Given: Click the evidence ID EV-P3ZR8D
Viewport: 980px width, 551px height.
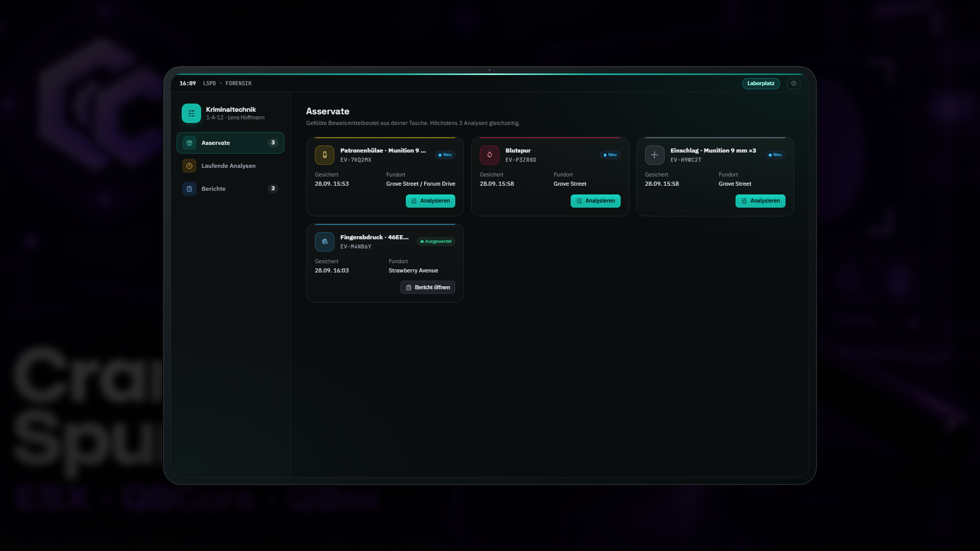Looking at the screenshot, I should [521, 160].
